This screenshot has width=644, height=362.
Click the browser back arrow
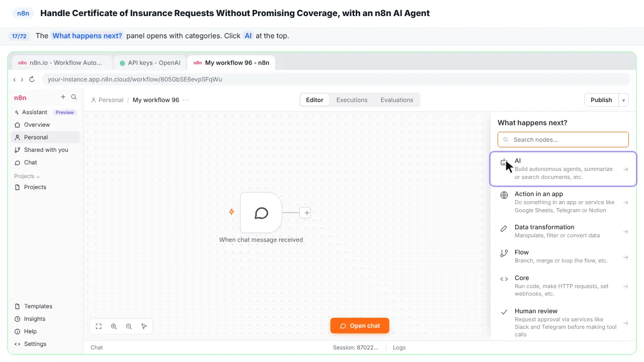coord(15,79)
